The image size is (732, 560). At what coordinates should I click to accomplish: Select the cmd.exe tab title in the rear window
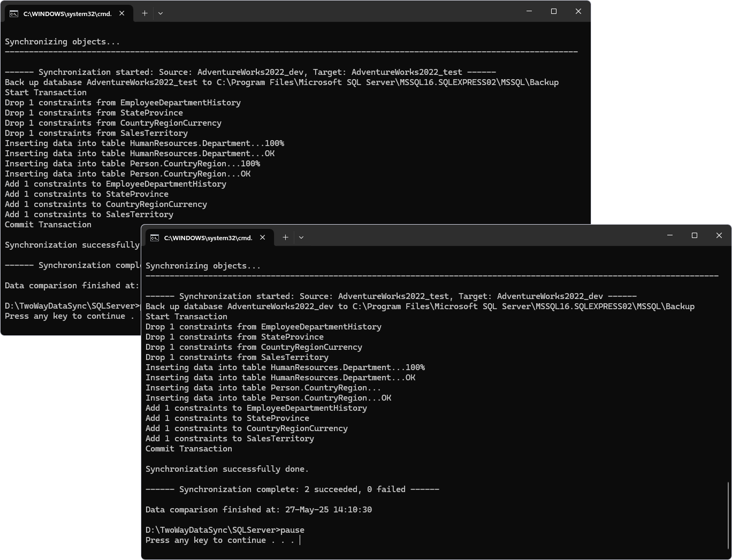67,14
